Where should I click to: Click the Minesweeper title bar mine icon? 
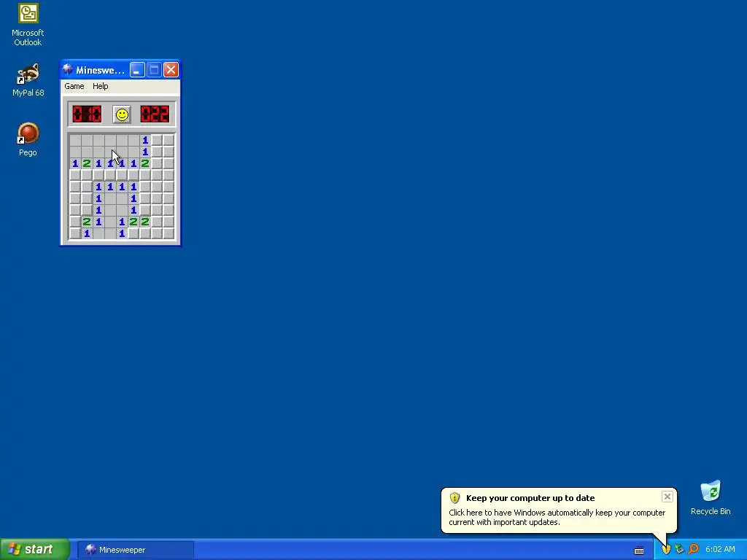coord(68,70)
